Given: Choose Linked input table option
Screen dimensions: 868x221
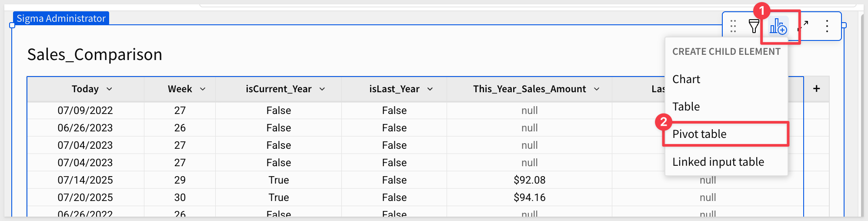Looking at the screenshot, I should (718, 162).
